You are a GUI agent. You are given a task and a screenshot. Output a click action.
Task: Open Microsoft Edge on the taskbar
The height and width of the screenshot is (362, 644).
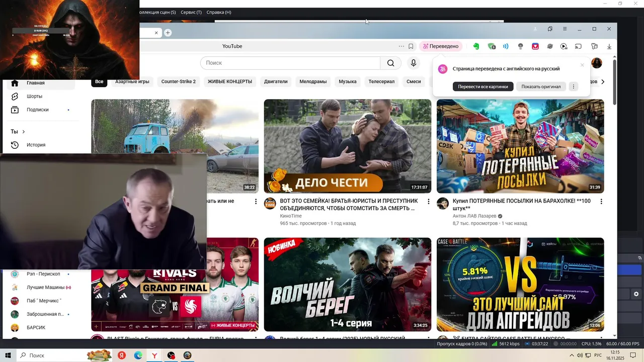click(138, 355)
